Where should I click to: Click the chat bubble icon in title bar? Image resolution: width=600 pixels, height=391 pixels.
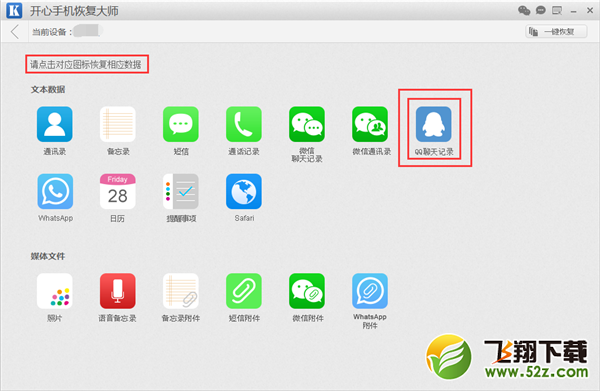540,10
